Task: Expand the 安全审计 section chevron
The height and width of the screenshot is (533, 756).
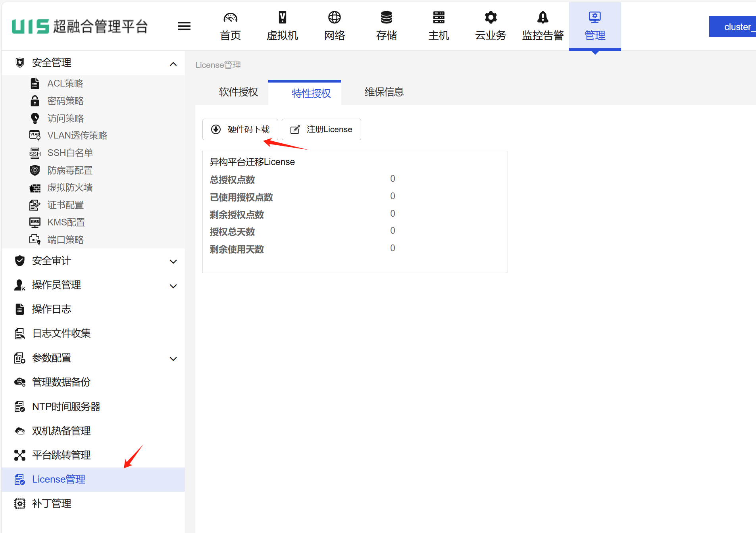Action: click(173, 261)
